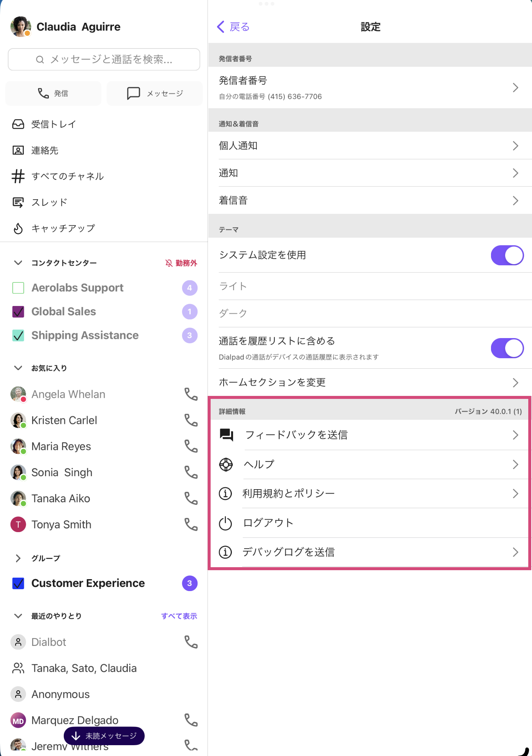Open 発信者番号 caller ID setting
532x756 pixels.
pyautogui.click(x=370, y=88)
